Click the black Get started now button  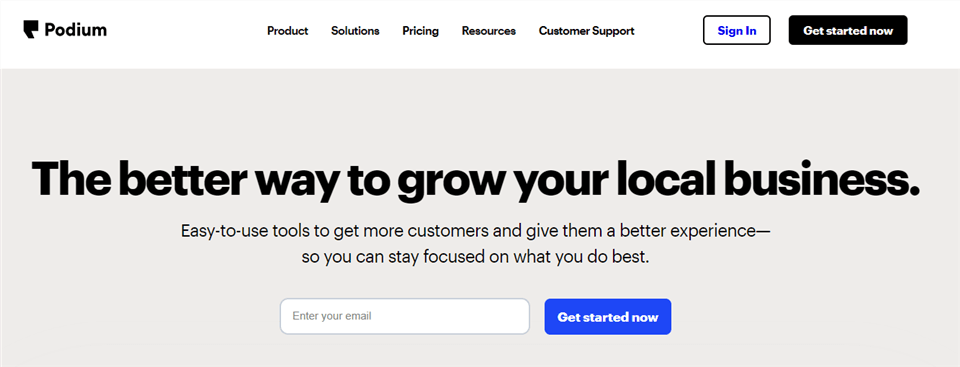point(848,31)
